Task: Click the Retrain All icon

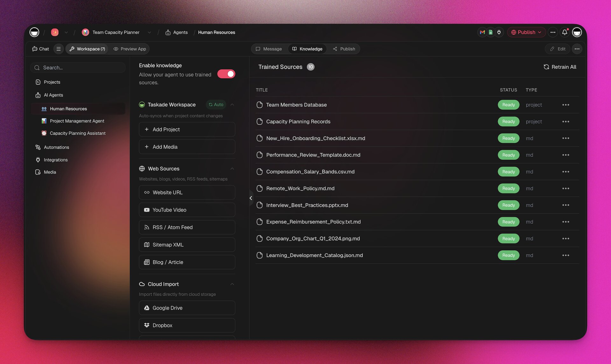Action: pos(546,67)
